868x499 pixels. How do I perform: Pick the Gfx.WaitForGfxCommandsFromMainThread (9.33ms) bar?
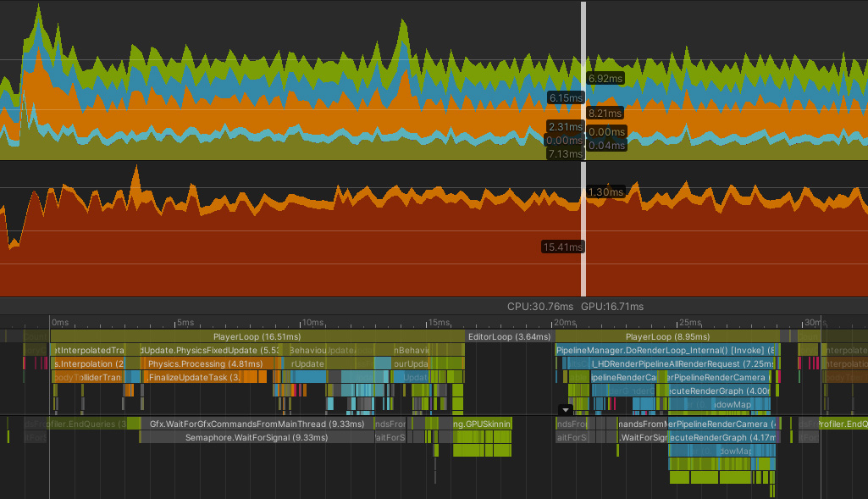coord(257,424)
